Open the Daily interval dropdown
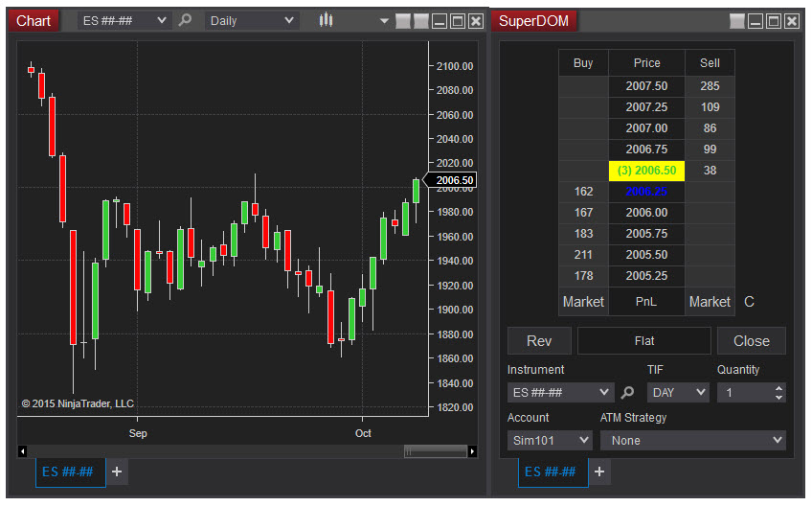 click(252, 20)
